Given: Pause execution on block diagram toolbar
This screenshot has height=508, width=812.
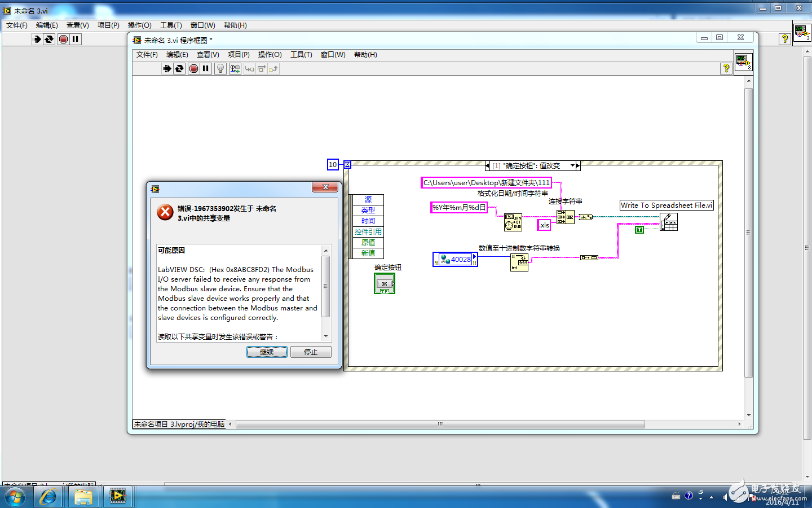Looking at the screenshot, I should pyautogui.click(x=206, y=69).
